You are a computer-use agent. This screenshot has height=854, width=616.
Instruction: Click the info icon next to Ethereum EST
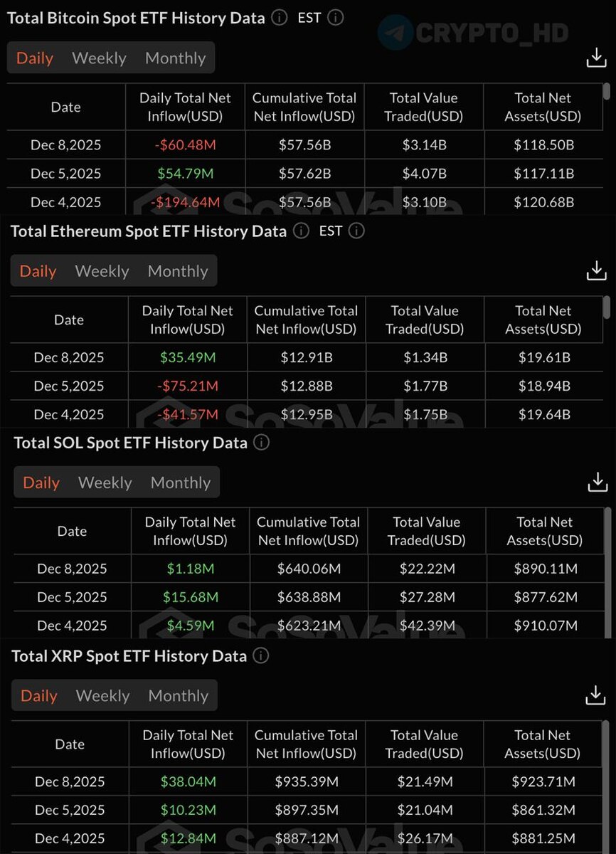pyautogui.click(x=357, y=231)
